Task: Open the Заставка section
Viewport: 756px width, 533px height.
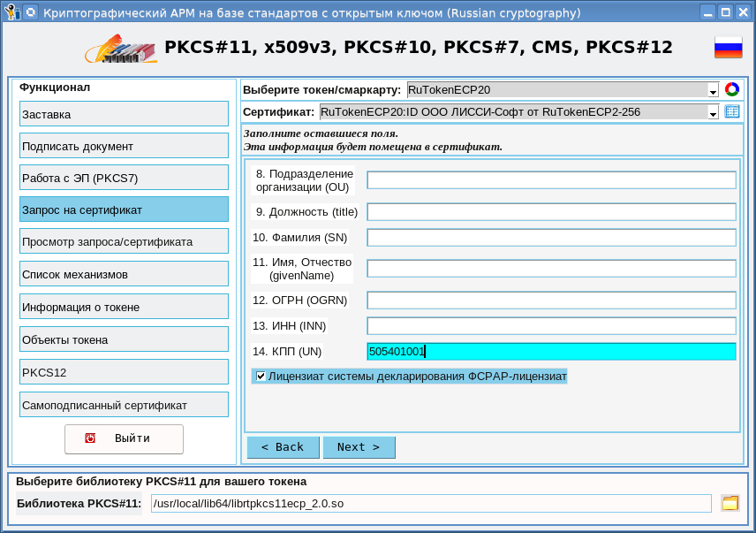Action: 124,114
